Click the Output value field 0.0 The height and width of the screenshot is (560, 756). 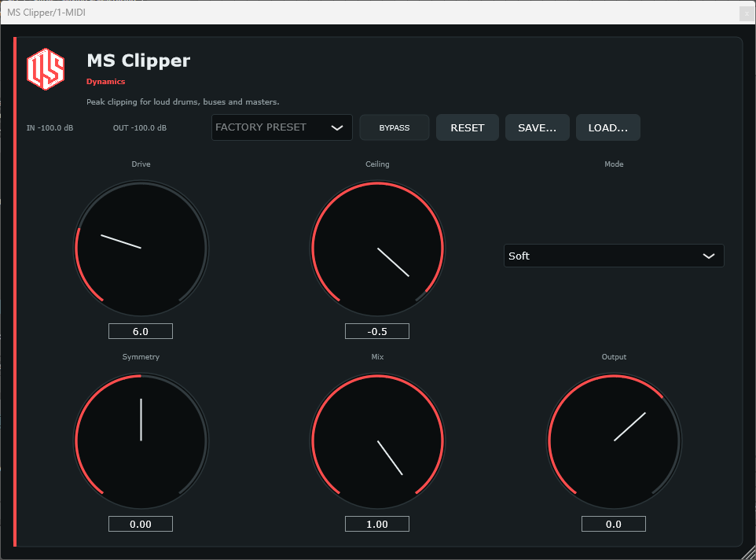click(x=614, y=525)
